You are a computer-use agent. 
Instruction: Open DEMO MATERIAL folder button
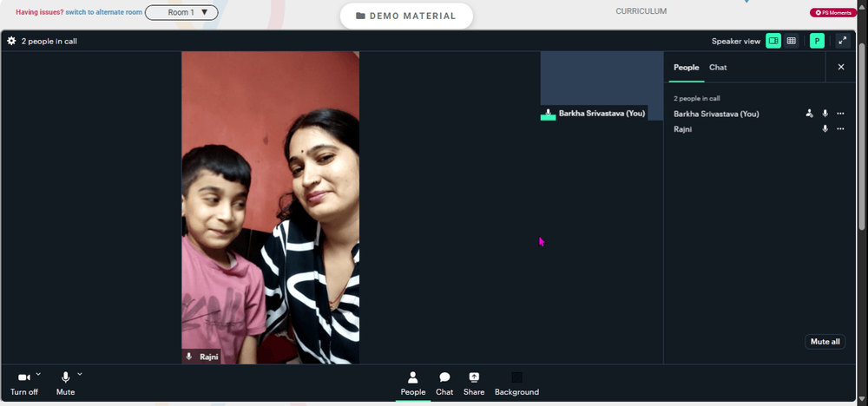tap(406, 16)
